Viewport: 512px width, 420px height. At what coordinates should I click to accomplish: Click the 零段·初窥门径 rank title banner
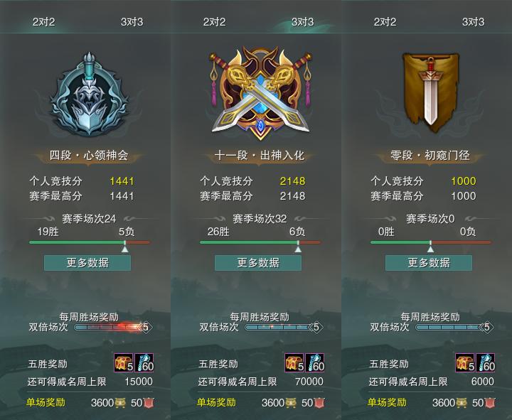point(430,156)
